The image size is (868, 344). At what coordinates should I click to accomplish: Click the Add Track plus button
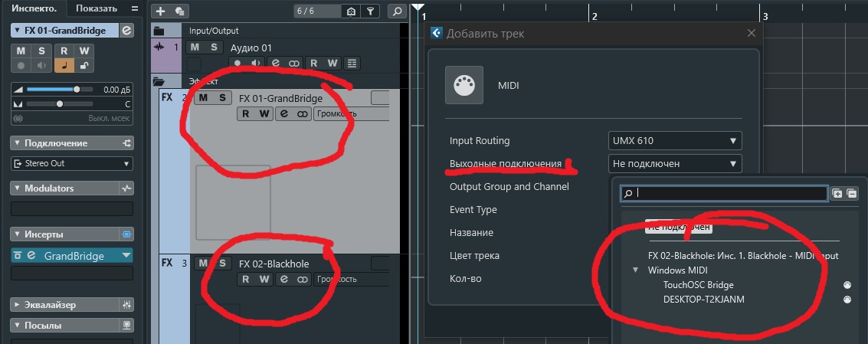pos(161,11)
